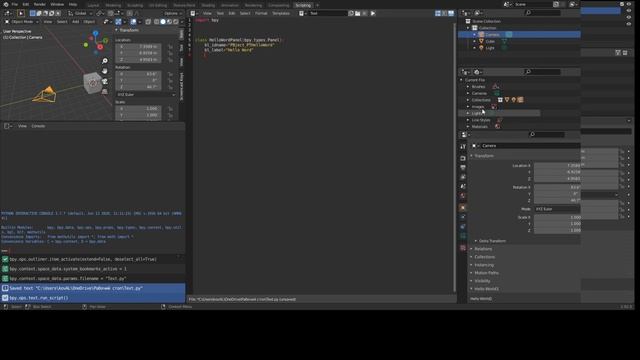The image size is (640, 360).
Task: Edit Rotation Z field in viewport sidebar
Action: click(x=138, y=87)
